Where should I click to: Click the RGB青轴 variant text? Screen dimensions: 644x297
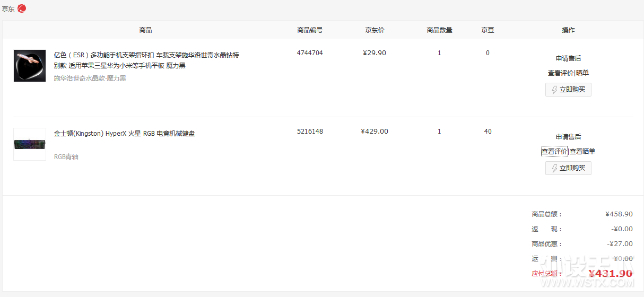point(66,157)
